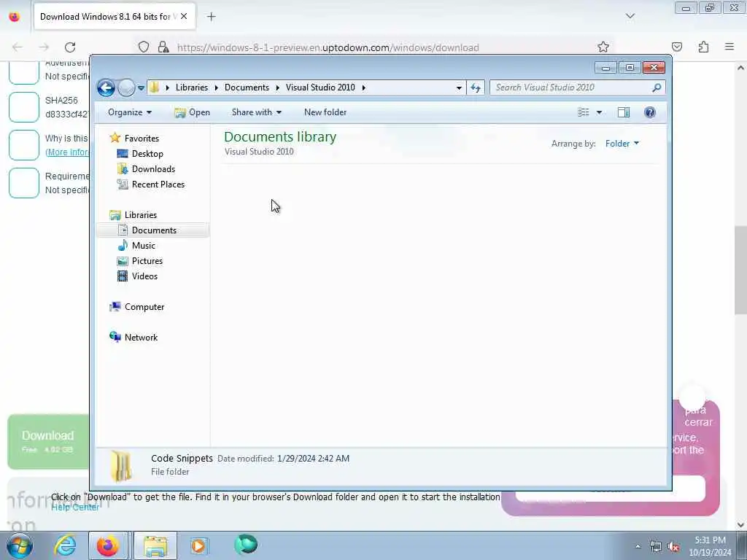Open the Share with menu

[256, 112]
